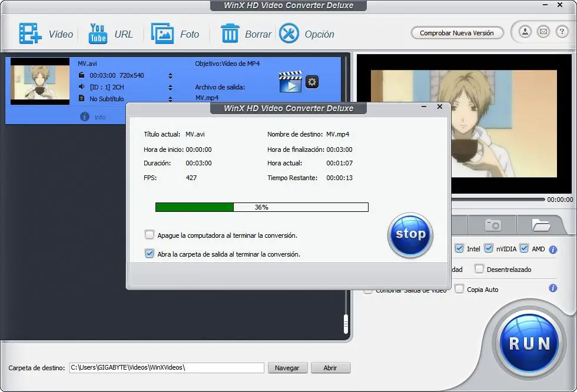Image resolution: width=577 pixels, height=392 pixels.
Task: Click the Info label under MV.avi
Action: 100,117
